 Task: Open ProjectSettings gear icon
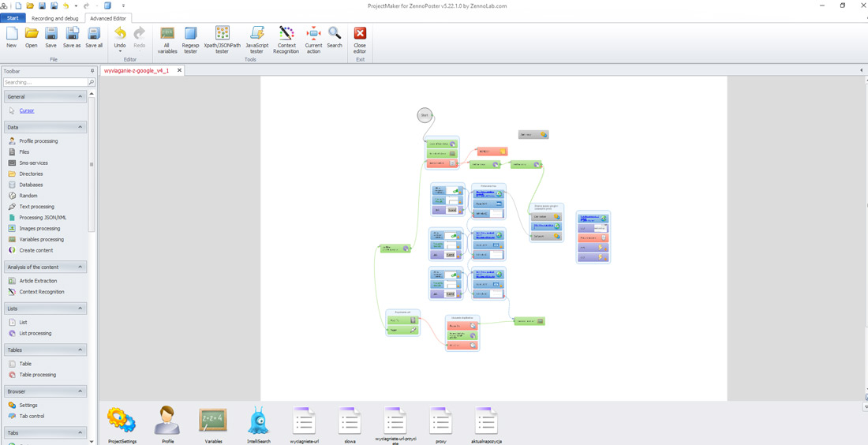click(122, 424)
